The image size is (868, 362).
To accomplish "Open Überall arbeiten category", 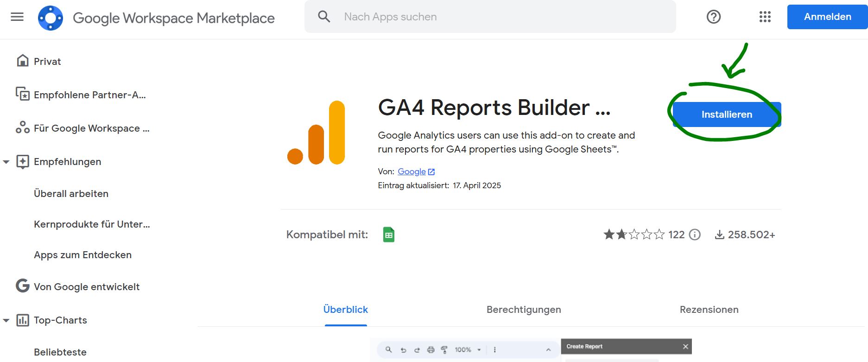I will click(x=71, y=194).
